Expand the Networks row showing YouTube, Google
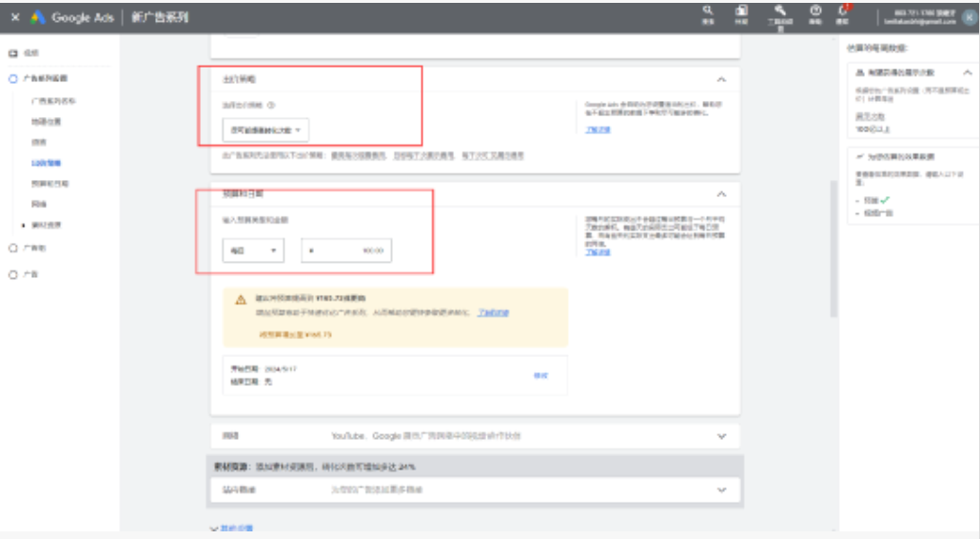980x539 pixels. (x=475, y=436)
